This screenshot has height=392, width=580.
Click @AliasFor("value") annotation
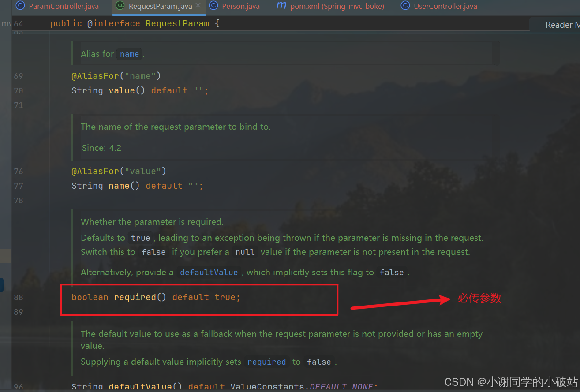point(119,171)
